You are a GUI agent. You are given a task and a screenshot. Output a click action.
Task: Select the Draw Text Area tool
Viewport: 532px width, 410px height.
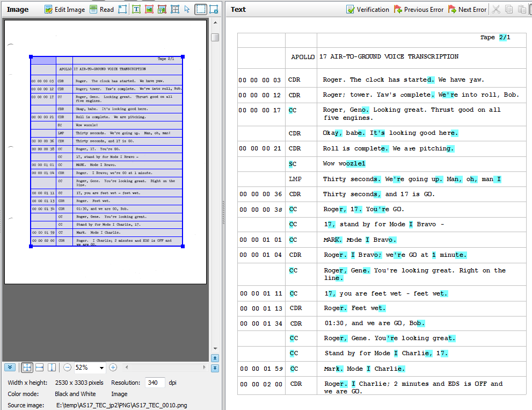[x=136, y=10]
